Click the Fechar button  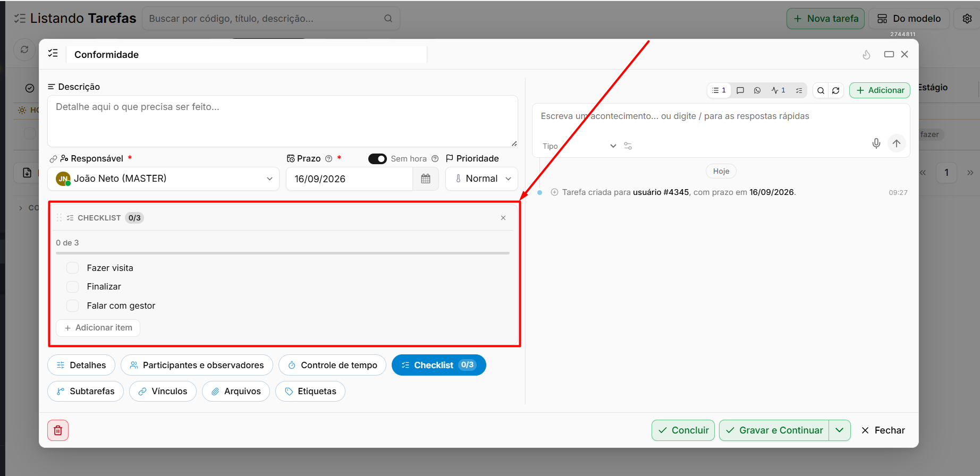click(883, 430)
